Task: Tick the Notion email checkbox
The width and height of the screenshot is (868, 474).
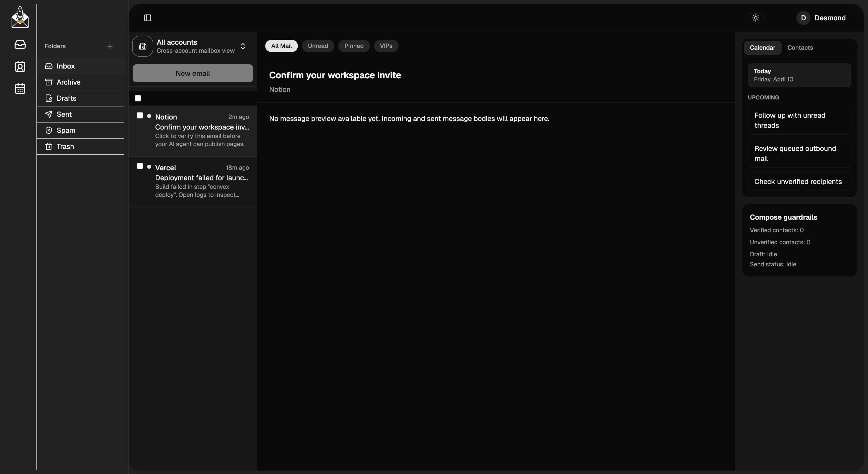Action: coord(140,115)
